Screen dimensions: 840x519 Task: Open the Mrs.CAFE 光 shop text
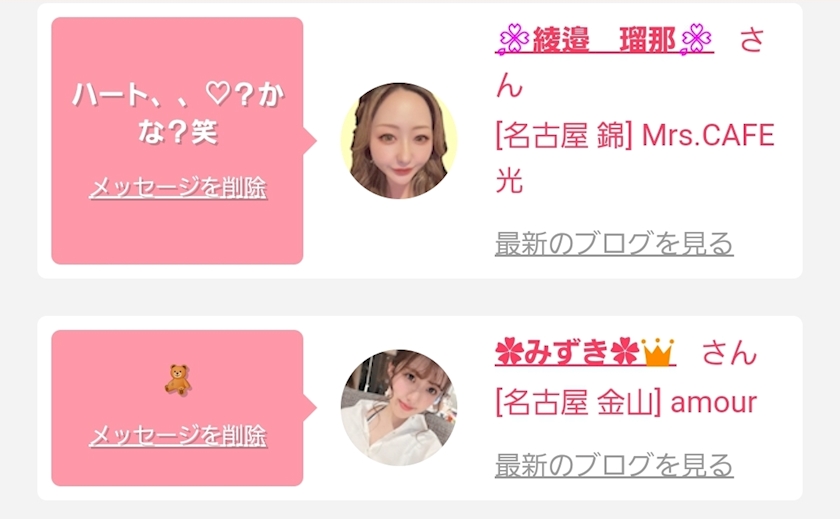tap(635, 157)
